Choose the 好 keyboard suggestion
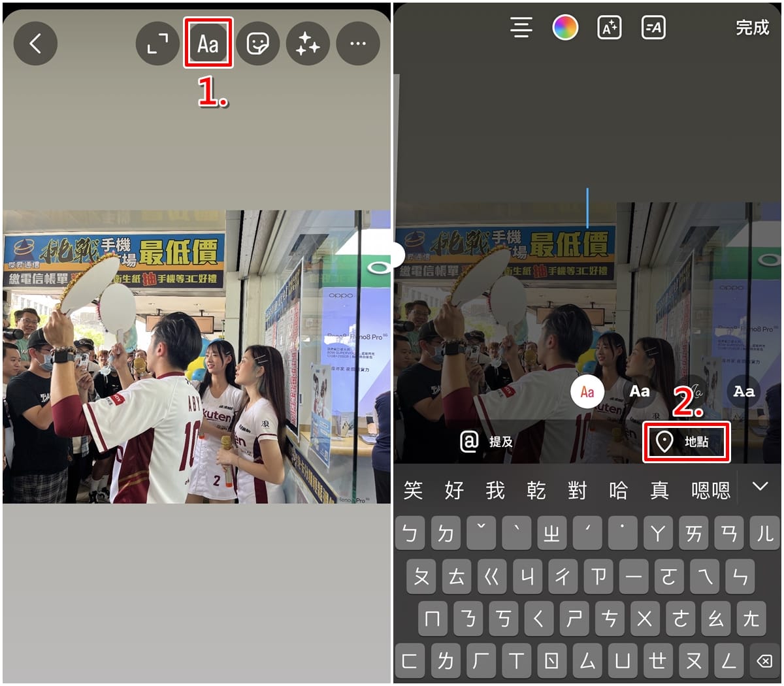 [454, 490]
